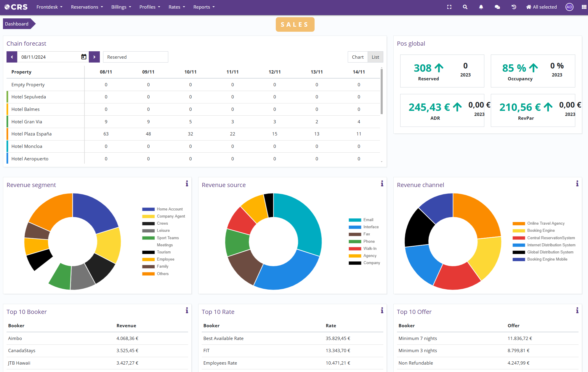Open the Billings menu
Screen dimensions: 588x372
pos(121,7)
